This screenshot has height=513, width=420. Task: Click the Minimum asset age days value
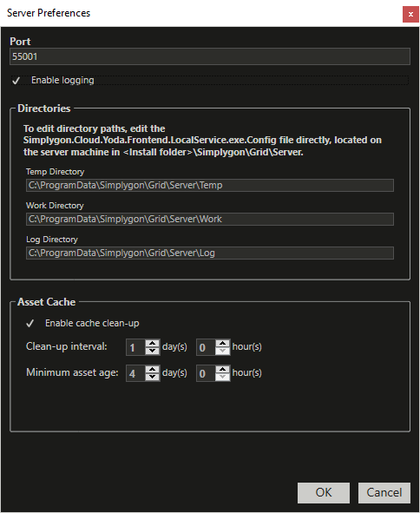135,373
